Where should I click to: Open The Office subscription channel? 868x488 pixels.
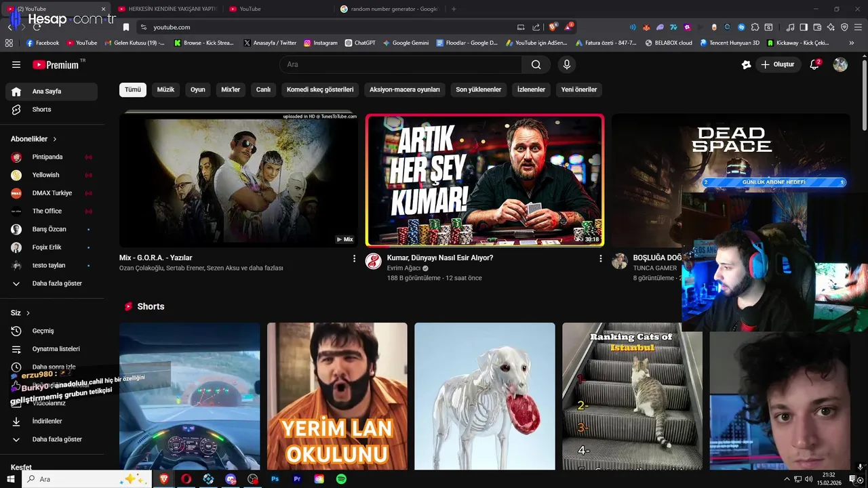point(52,211)
